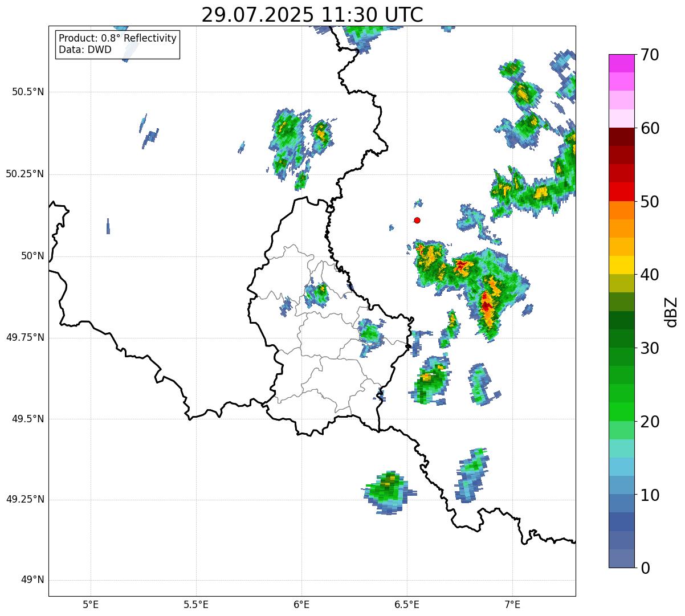The width and height of the screenshot is (685, 616).
Task: Click the 50.5°N latitude label
Action: coord(28,92)
